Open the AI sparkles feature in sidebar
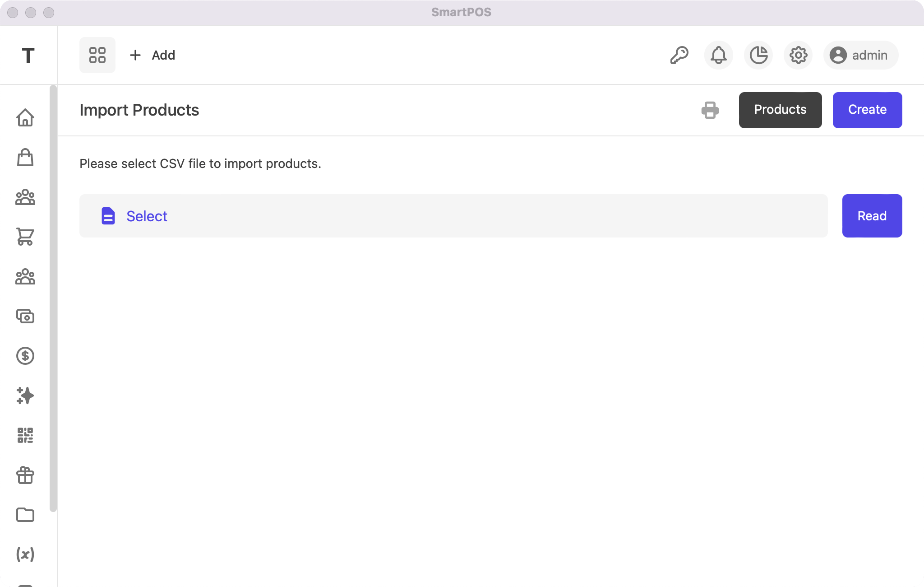Viewport: 924px width, 587px height. tap(26, 396)
